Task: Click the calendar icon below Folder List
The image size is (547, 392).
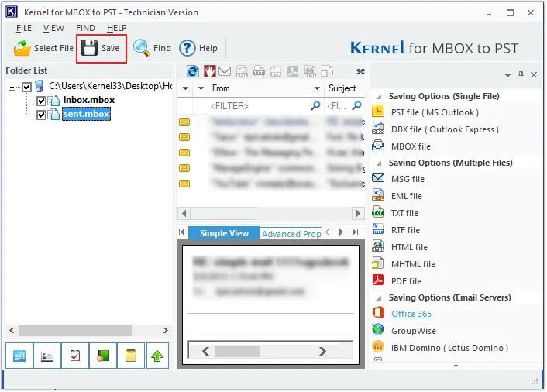Action: pyautogui.click(x=19, y=356)
